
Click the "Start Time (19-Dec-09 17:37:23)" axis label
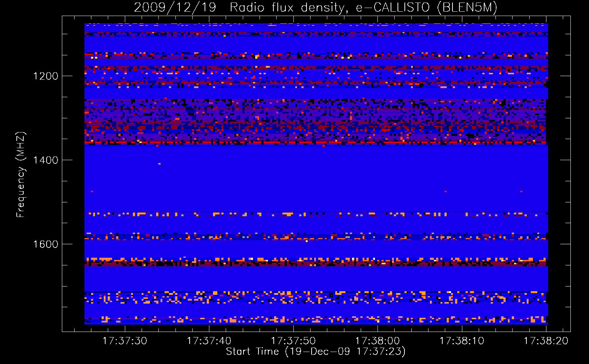click(316, 352)
